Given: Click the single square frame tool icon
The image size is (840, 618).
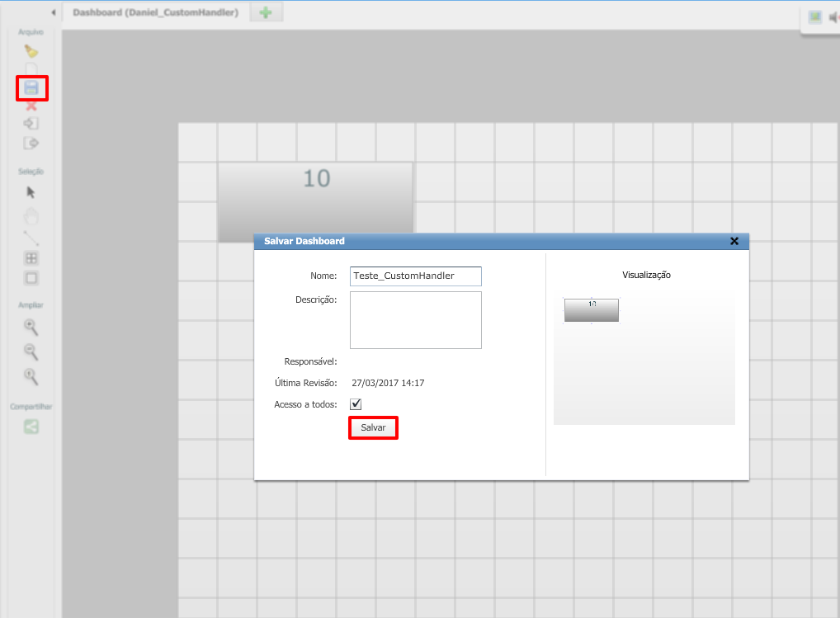Looking at the screenshot, I should tap(31, 278).
